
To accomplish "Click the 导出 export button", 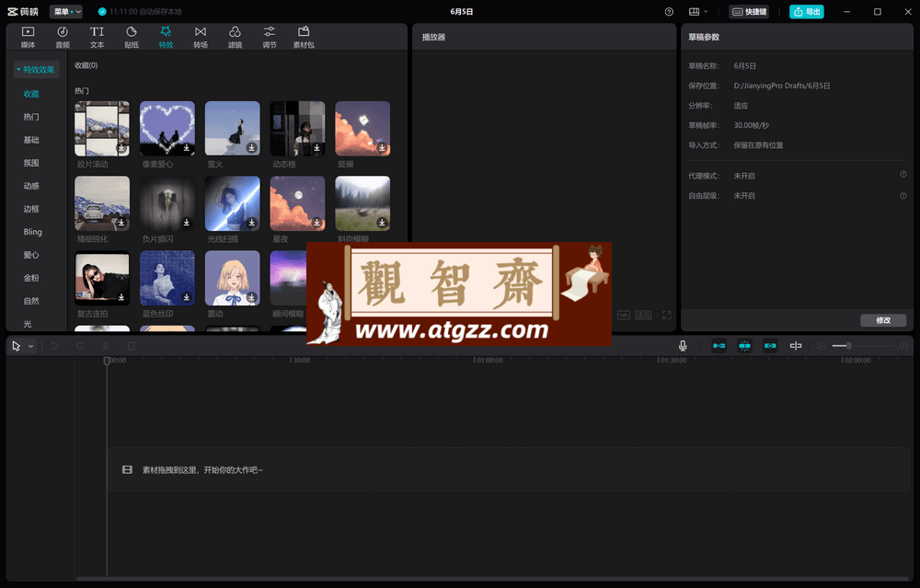I will 806,12.
